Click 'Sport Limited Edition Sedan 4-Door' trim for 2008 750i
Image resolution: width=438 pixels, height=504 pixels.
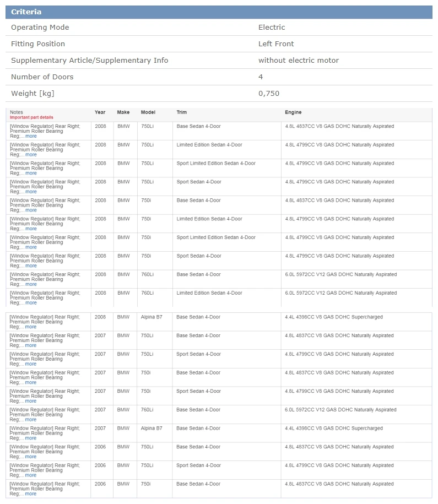[216, 237]
